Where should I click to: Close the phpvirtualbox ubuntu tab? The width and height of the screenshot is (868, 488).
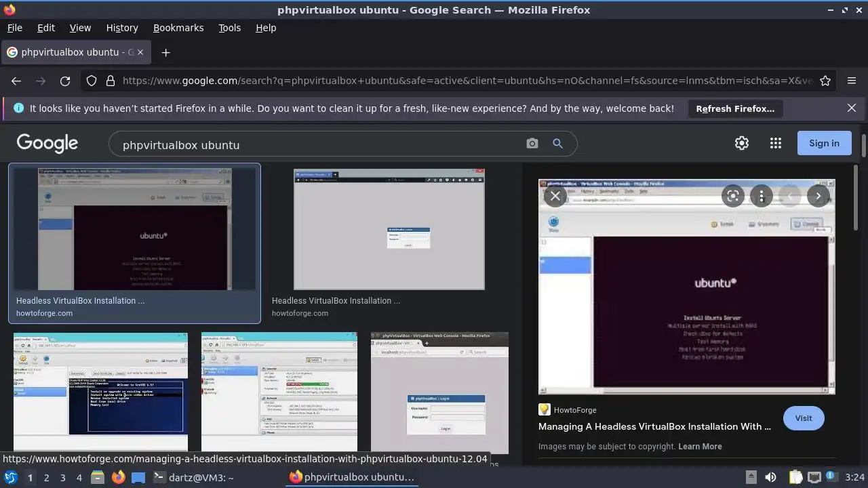tap(140, 52)
